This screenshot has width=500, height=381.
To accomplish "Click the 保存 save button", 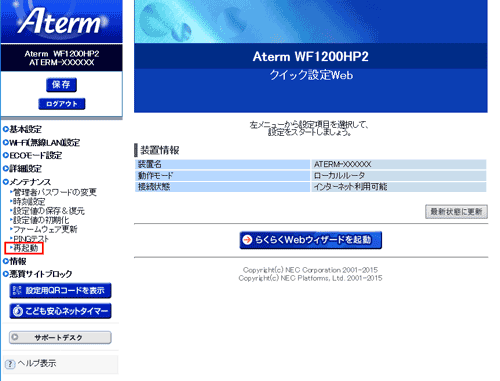I will [x=61, y=85].
